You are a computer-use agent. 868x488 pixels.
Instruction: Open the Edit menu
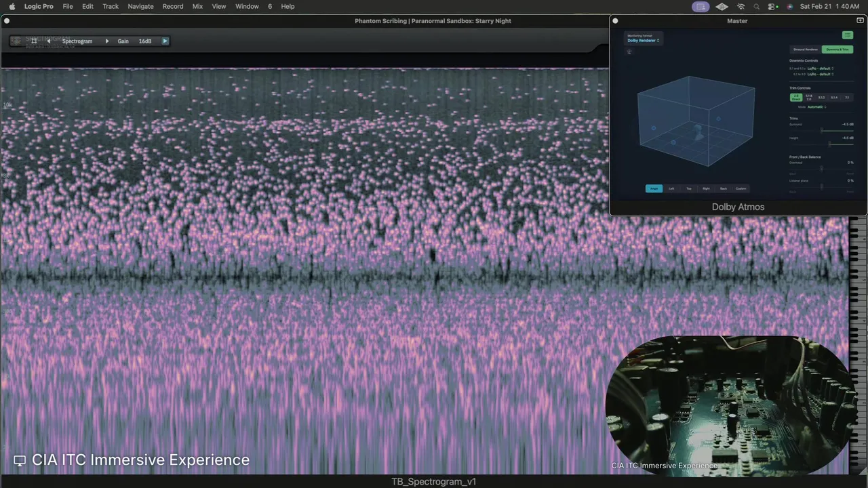coord(87,6)
